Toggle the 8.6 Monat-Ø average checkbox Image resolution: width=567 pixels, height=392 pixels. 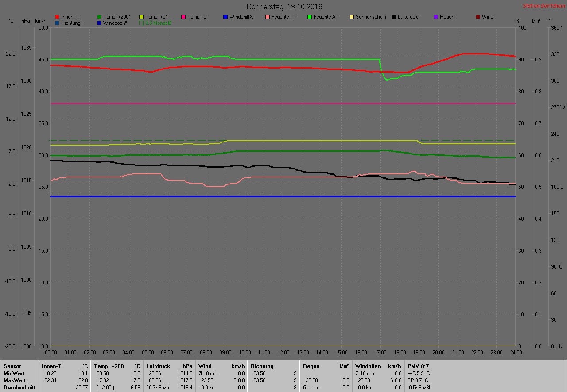coord(141,23)
